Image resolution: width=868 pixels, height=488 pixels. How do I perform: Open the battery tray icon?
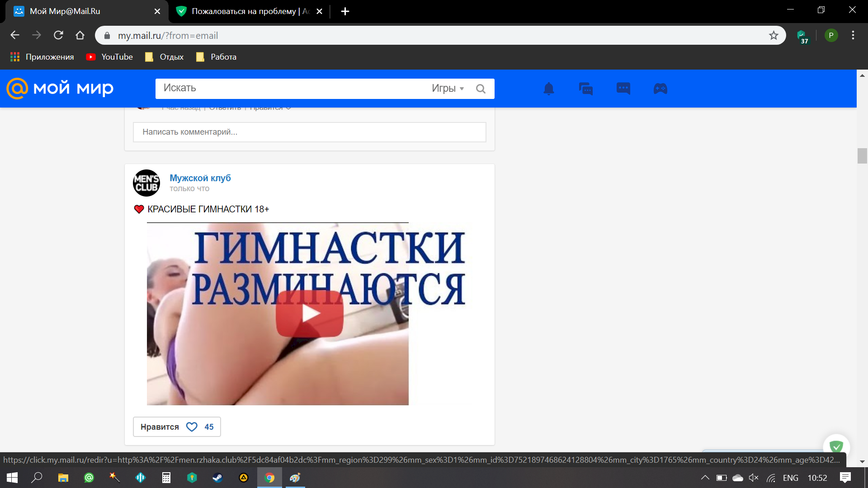point(722,478)
